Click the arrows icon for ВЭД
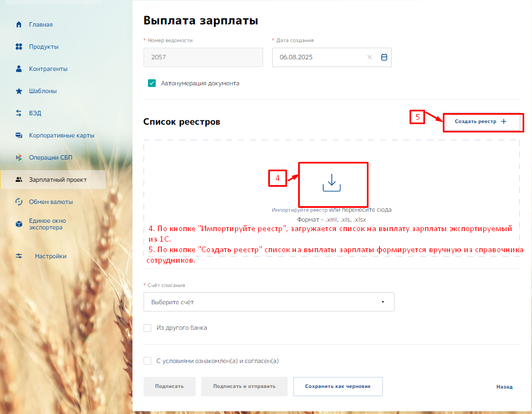The width and height of the screenshot is (532, 414). (19, 113)
